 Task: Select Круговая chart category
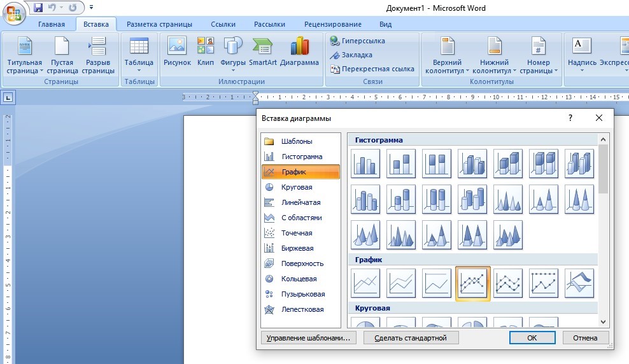pos(300,187)
